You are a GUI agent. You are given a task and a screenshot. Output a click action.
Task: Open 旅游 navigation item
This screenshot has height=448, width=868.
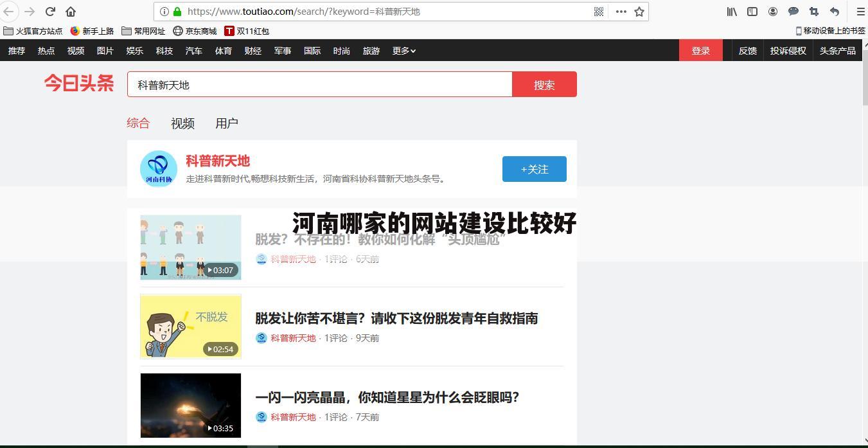pos(371,51)
